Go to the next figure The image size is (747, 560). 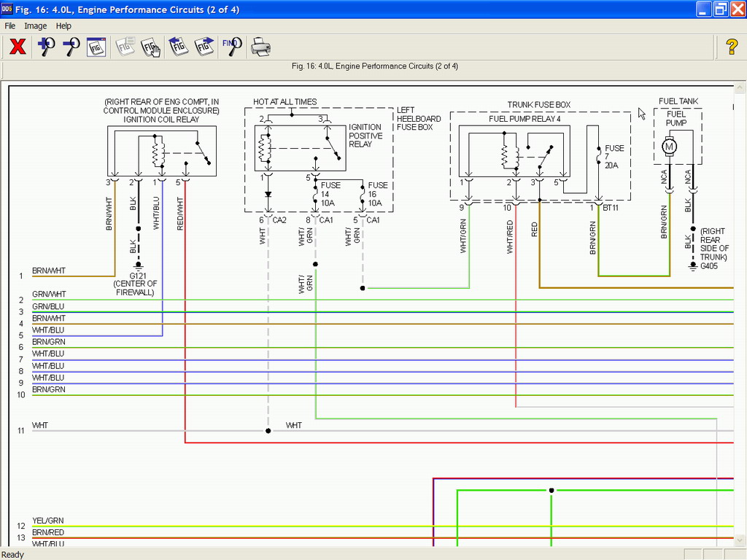click(204, 47)
